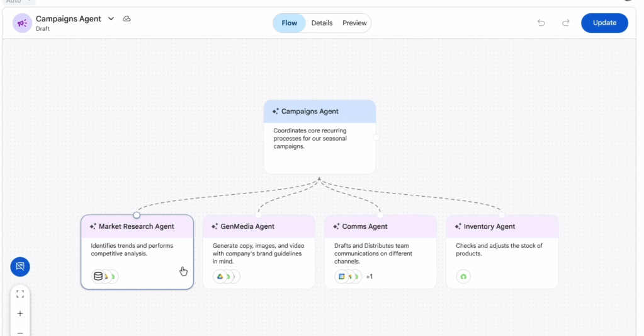Open the Campaigns Agent name dropdown
This screenshot has height=336, width=644.
coord(111,19)
